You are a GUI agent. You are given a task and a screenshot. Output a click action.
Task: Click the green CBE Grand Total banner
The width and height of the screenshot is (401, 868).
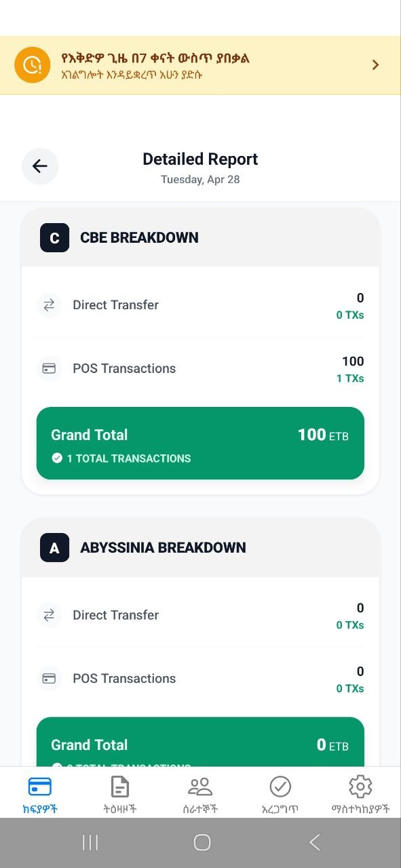click(x=200, y=443)
